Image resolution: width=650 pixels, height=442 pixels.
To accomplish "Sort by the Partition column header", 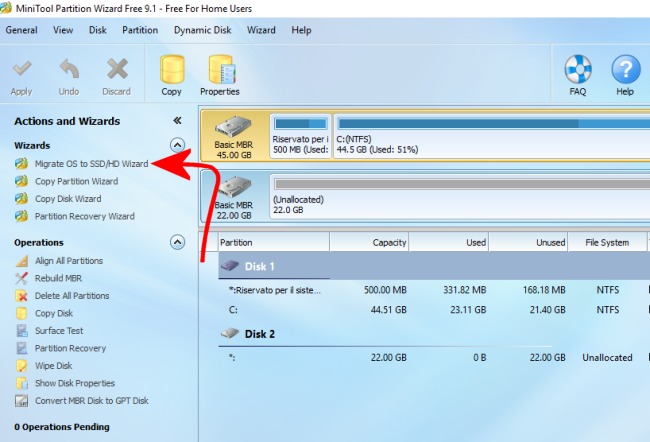I will [x=274, y=243].
